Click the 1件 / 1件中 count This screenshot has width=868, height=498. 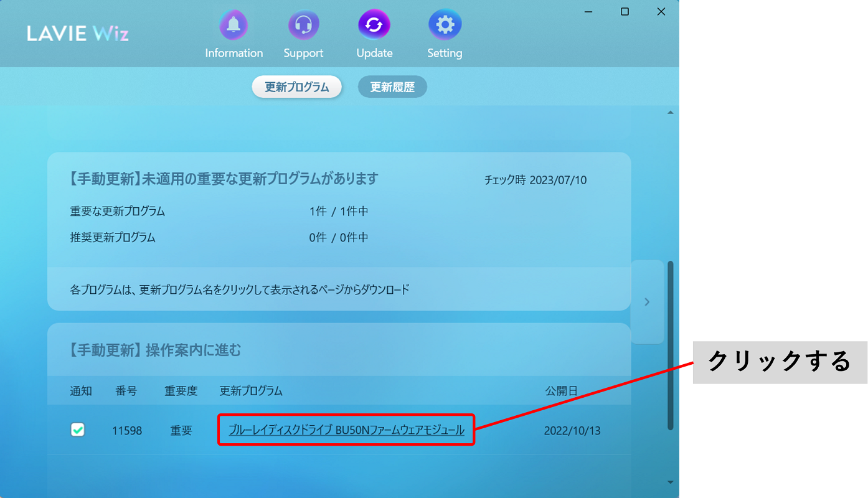pyautogui.click(x=339, y=212)
